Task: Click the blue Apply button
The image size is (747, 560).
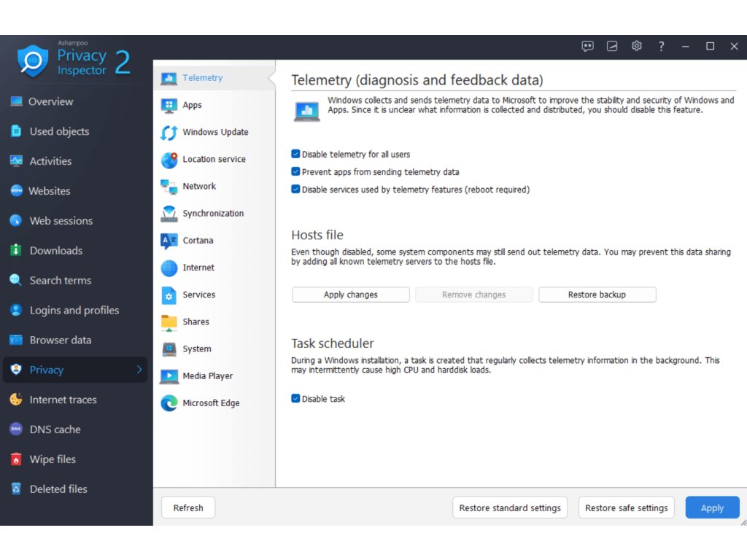Action: click(x=712, y=508)
